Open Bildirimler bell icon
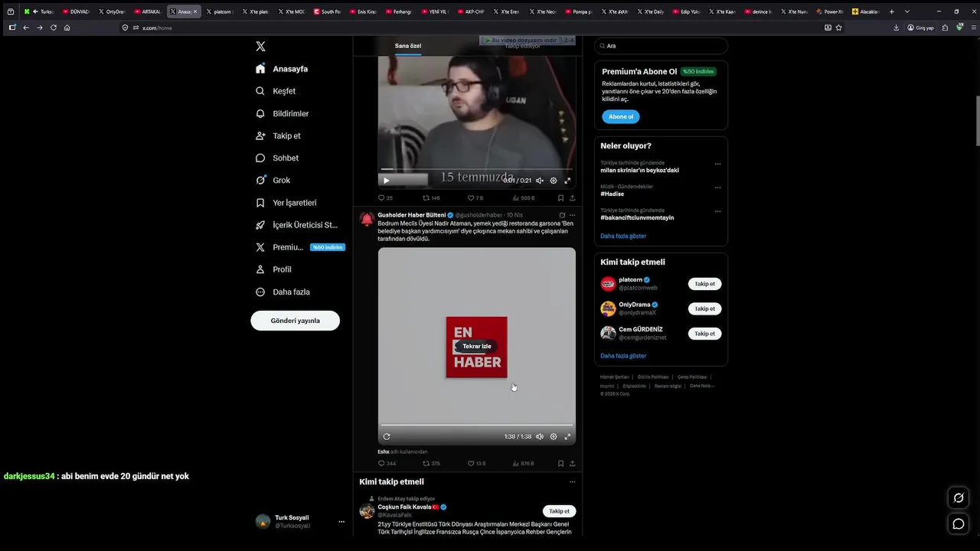This screenshot has height=551, width=980. (x=260, y=113)
